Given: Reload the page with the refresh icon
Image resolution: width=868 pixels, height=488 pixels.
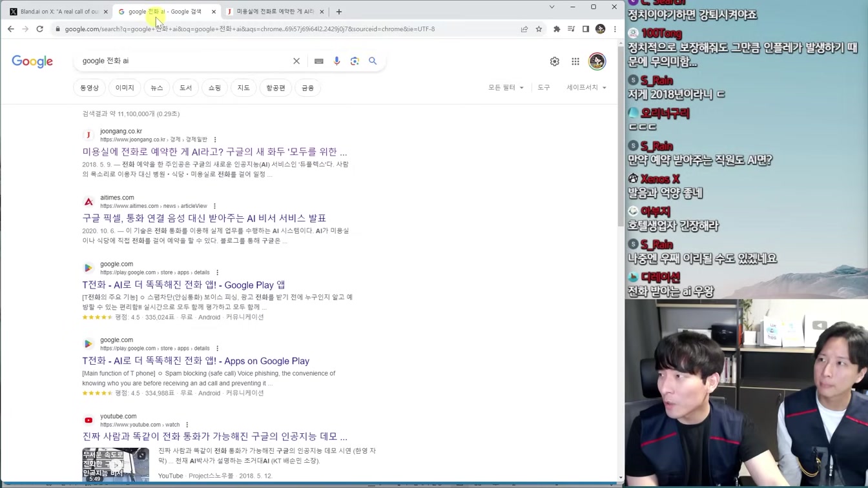Looking at the screenshot, I should (x=39, y=29).
